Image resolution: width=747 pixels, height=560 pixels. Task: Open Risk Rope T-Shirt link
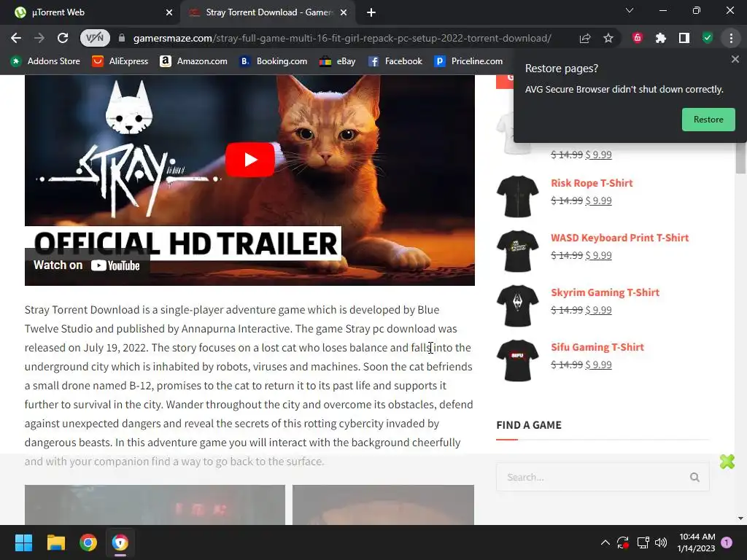592,183
